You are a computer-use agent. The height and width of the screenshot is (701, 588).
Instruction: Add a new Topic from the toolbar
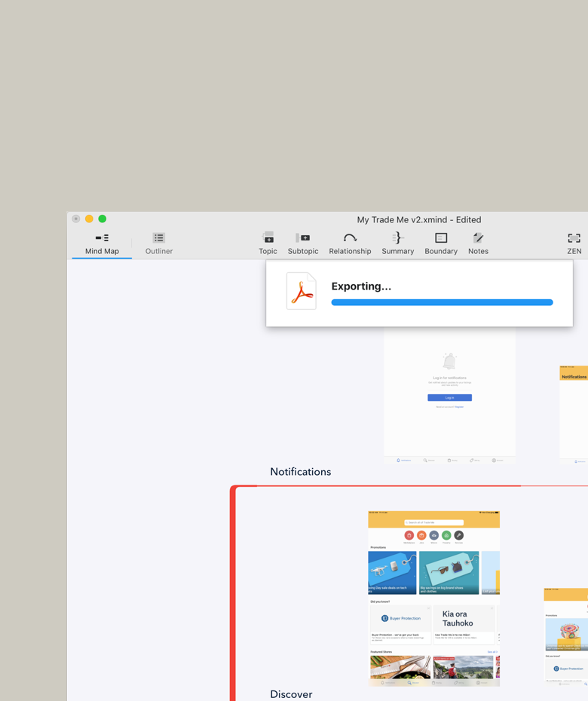click(268, 243)
